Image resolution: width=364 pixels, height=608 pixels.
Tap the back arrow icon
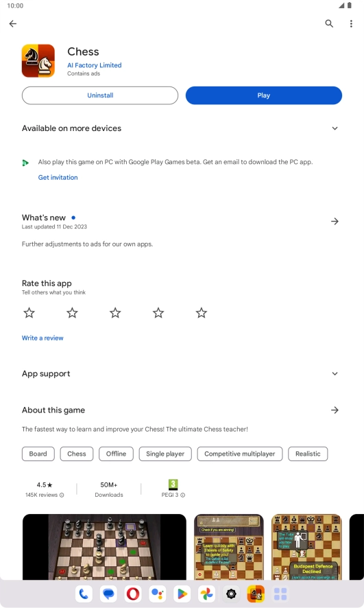(13, 23)
